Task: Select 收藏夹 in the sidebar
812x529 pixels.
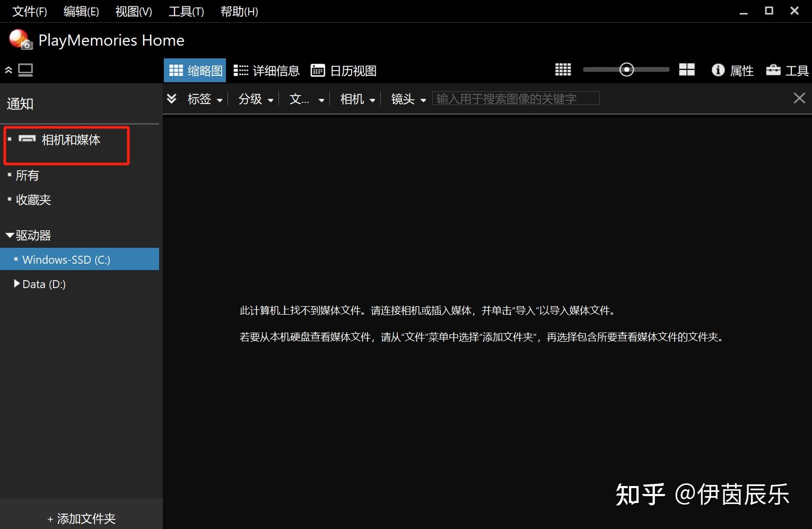Action: [x=33, y=200]
